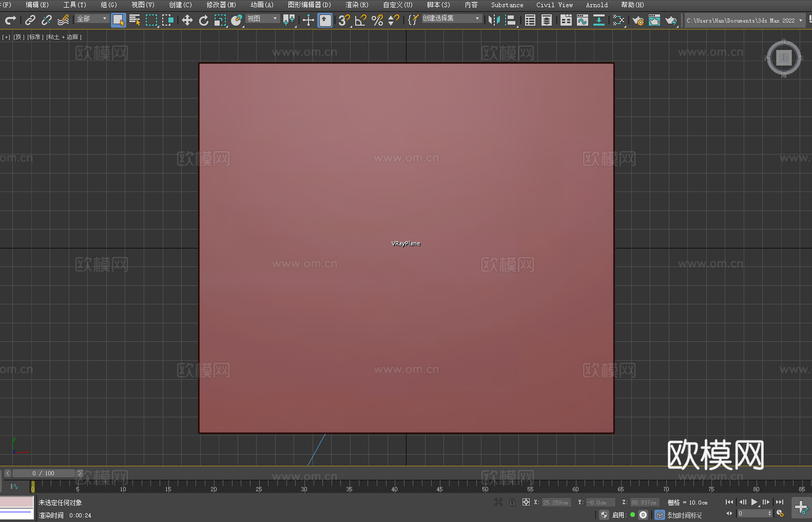Image resolution: width=812 pixels, height=522 pixels.
Task: Toggle mini curve editor button
Action: 14,486
